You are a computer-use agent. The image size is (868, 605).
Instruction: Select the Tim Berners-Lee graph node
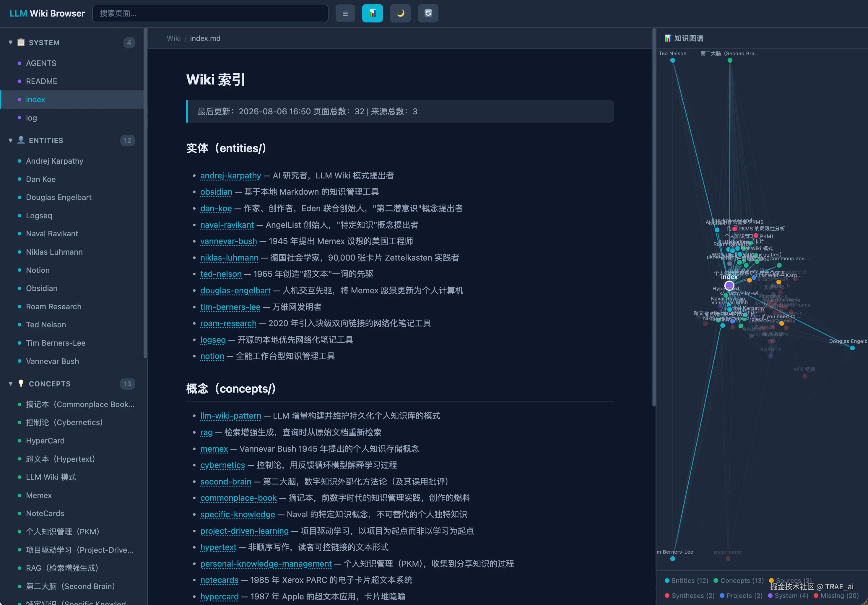coord(672,559)
